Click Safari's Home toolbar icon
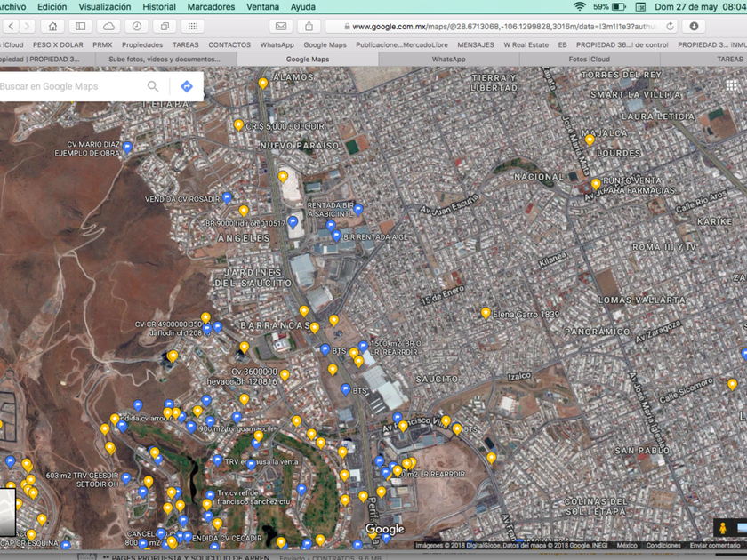Image resolution: width=747 pixels, height=560 pixels. pyautogui.click(x=53, y=27)
